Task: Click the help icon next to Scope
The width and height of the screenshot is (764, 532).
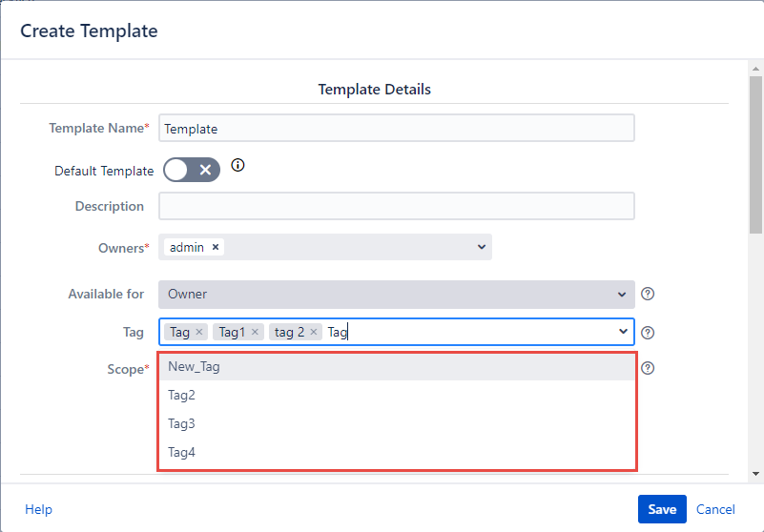Action: pos(648,368)
